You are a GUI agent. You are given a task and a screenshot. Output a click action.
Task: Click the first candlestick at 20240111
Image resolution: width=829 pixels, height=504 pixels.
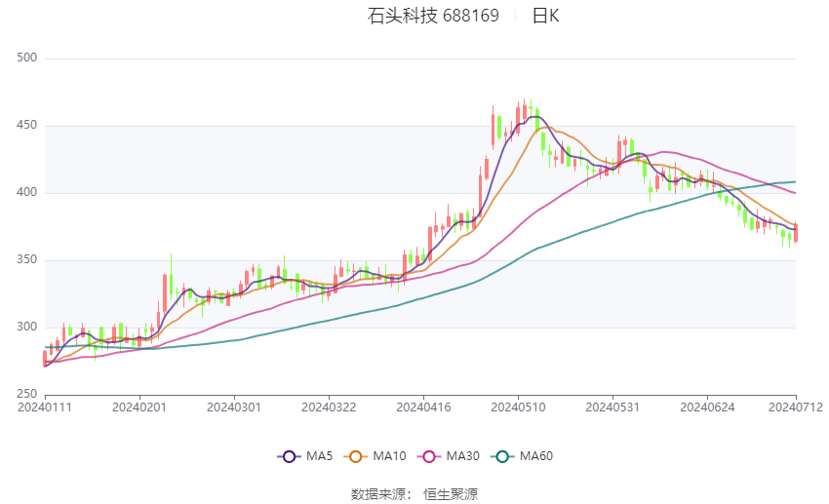45,359
